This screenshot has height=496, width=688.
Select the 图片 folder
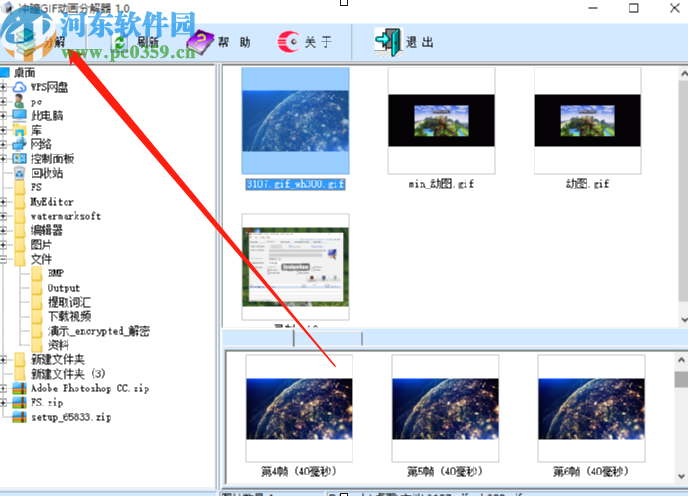point(41,244)
